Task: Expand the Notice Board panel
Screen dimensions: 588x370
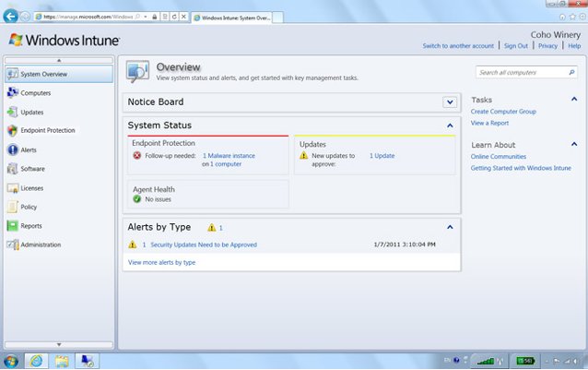Action: (450, 102)
